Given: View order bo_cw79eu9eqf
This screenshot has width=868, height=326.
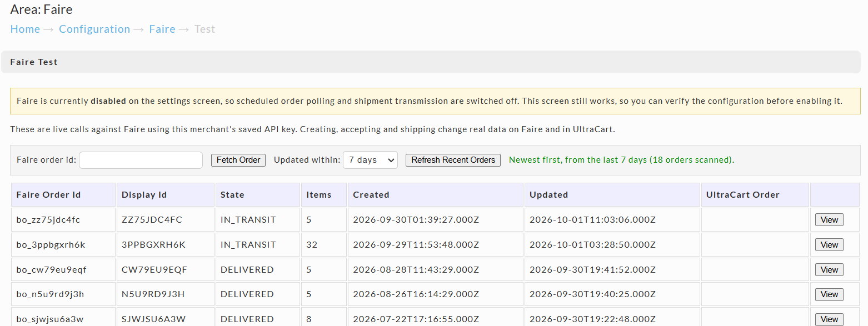Looking at the screenshot, I should [829, 270].
